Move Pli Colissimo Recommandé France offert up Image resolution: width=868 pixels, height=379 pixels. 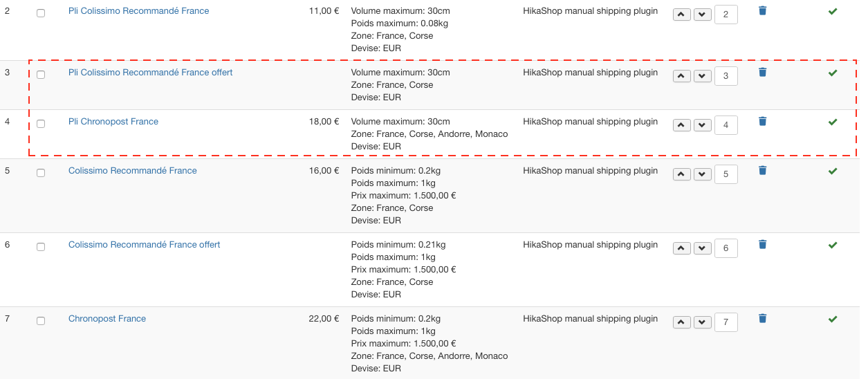coord(682,76)
